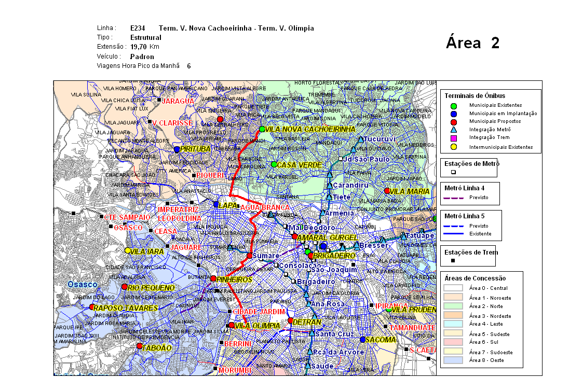Screen dimensions: 569x392
Task: Click the blue terminal marker at Lapa
Action: pos(216,205)
